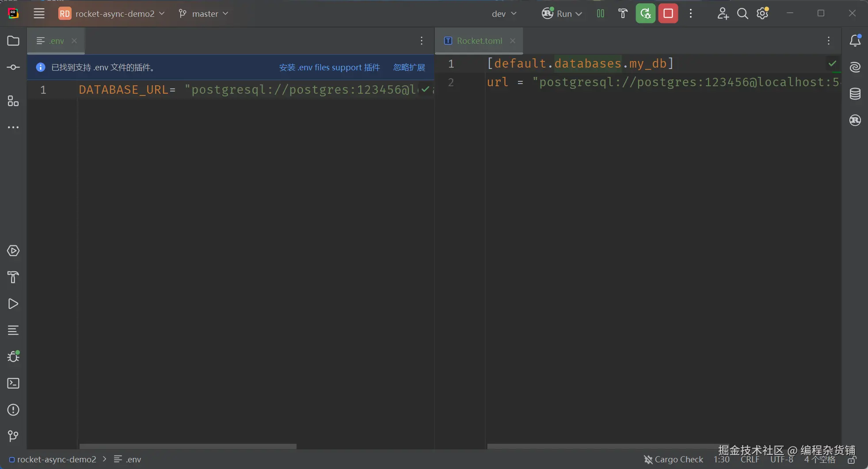Click the 1:30 caret position indicator
The image size is (868, 469).
tap(721, 460)
